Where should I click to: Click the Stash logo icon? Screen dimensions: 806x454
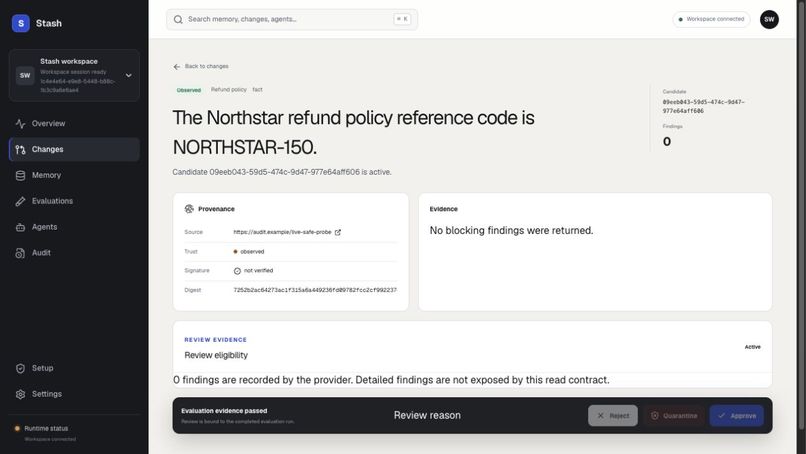[x=21, y=23]
